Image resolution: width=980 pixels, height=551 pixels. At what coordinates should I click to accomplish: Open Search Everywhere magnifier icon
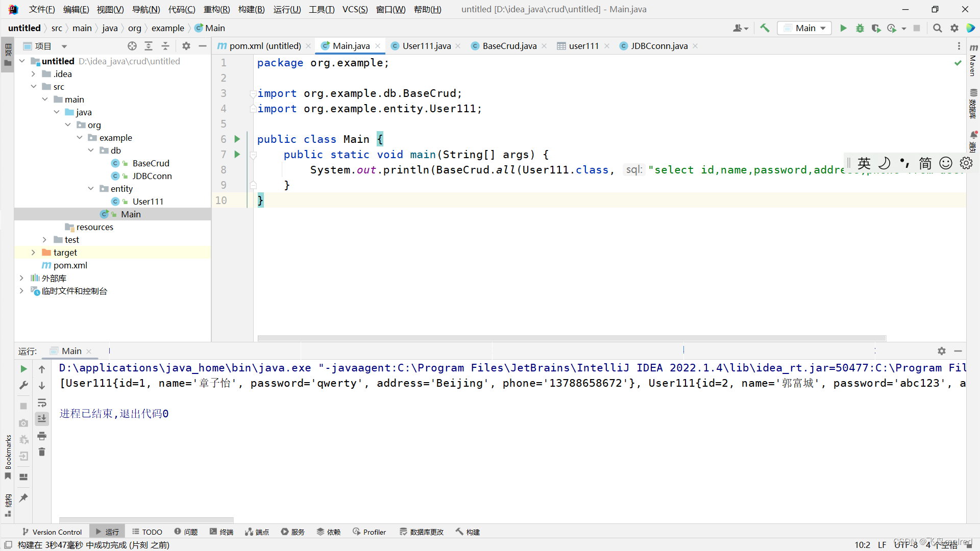tap(937, 28)
